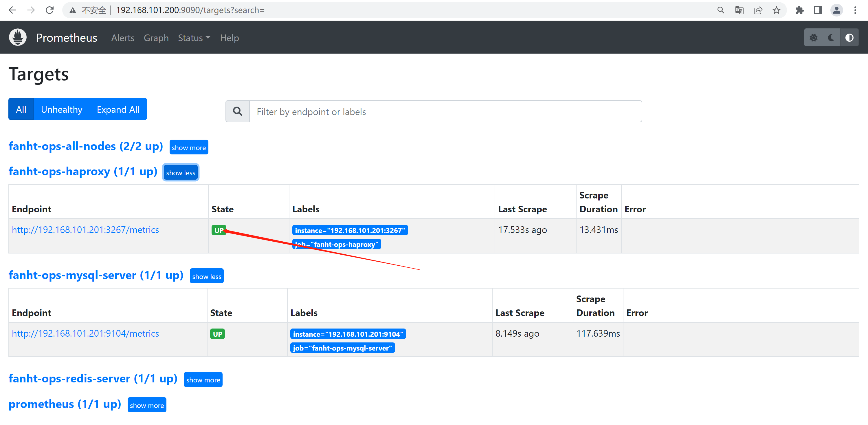This screenshot has width=868, height=425.
Task: Click the zoom magnifier icon in address bar
Action: (720, 10)
